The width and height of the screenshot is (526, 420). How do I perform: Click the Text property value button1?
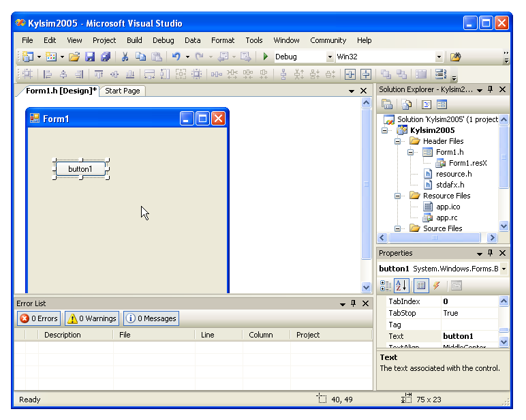tap(469, 336)
